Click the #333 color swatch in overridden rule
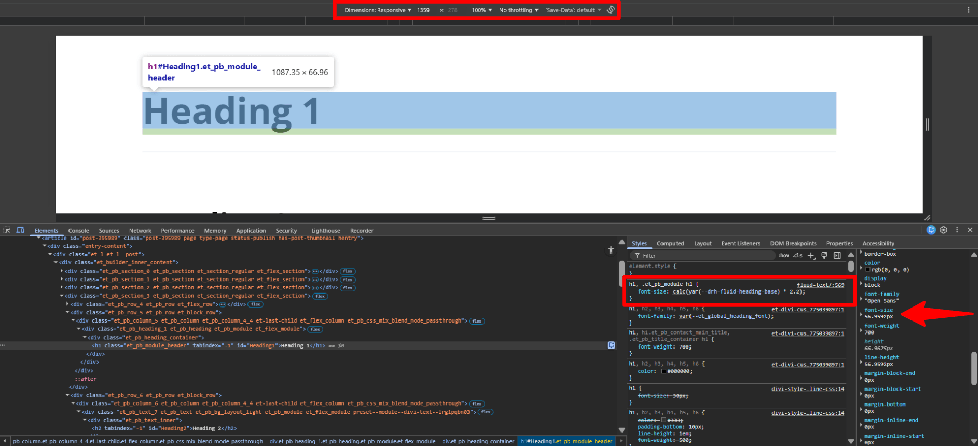The height and width of the screenshot is (446, 980). click(664, 420)
